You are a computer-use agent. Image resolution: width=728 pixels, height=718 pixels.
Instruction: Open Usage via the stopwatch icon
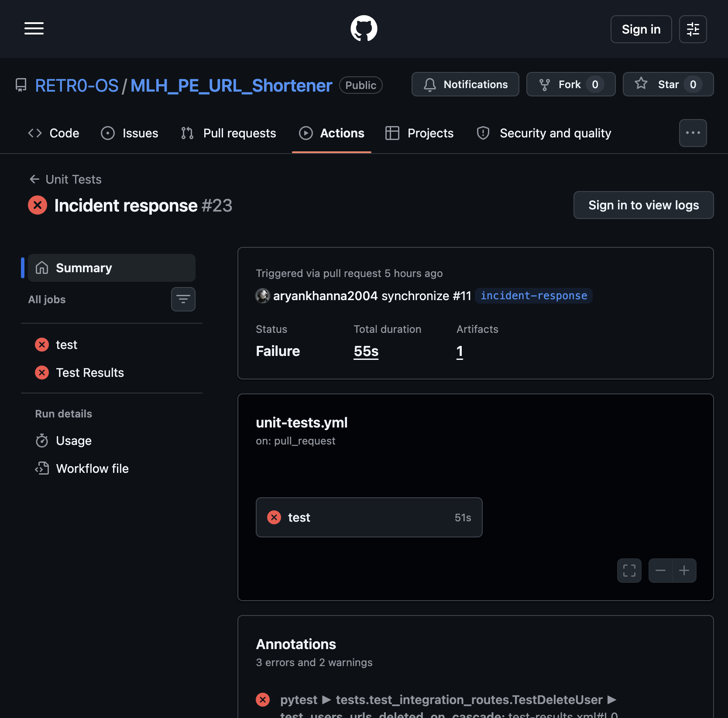(73, 441)
